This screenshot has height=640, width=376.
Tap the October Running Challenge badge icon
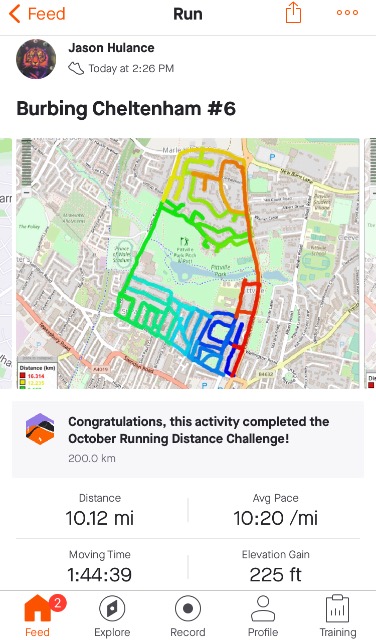point(40,429)
